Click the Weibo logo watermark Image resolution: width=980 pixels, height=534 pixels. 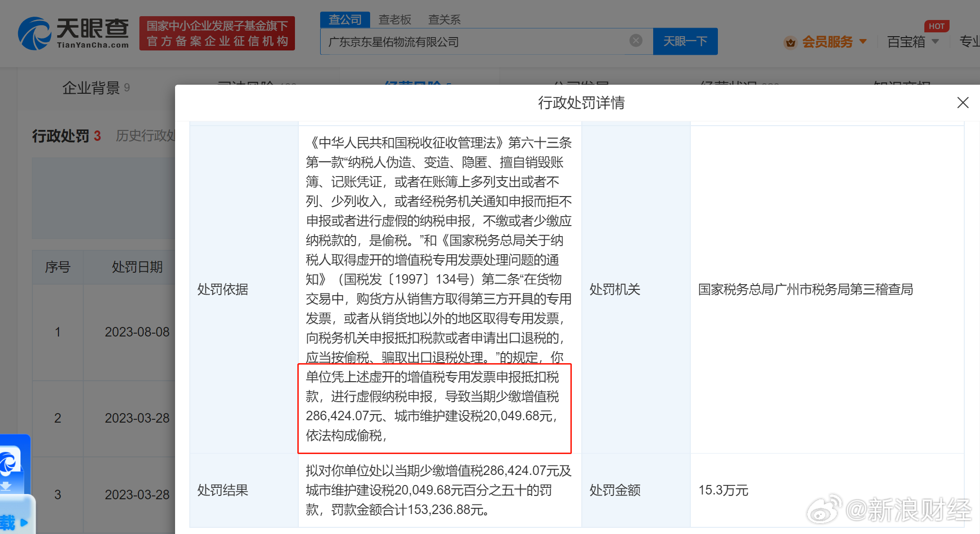824,510
